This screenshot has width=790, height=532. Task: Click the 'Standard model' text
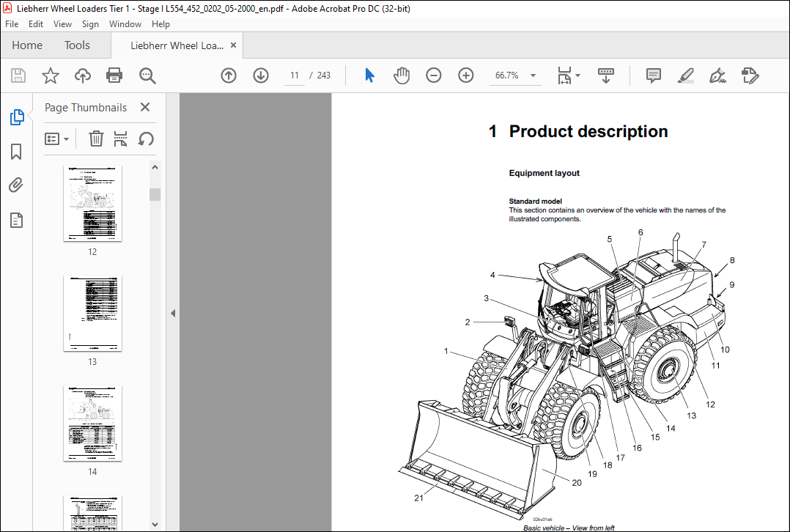pos(535,201)
